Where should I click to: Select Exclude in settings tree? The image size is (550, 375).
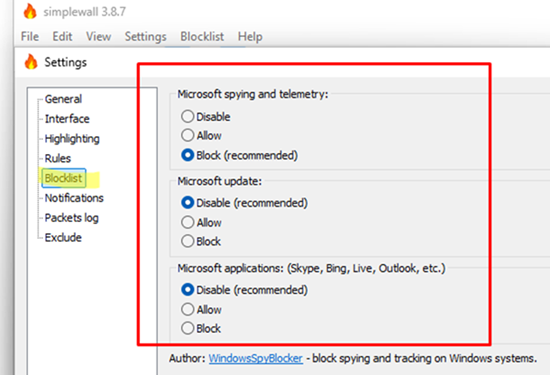tap(63, 237)
